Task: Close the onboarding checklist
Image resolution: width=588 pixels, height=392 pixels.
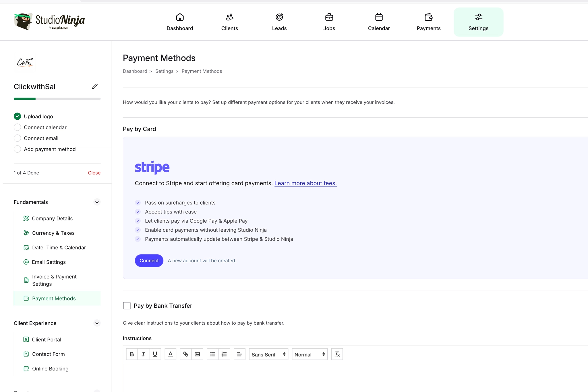Action: click(x=94, y=173)
